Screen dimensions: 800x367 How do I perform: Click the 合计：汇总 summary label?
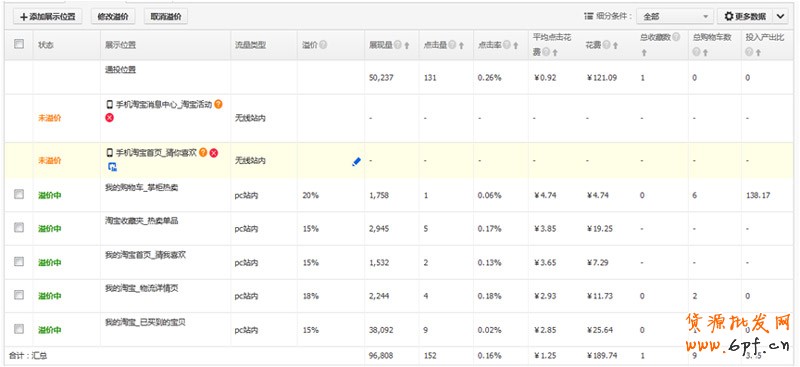tap(28, 356)
